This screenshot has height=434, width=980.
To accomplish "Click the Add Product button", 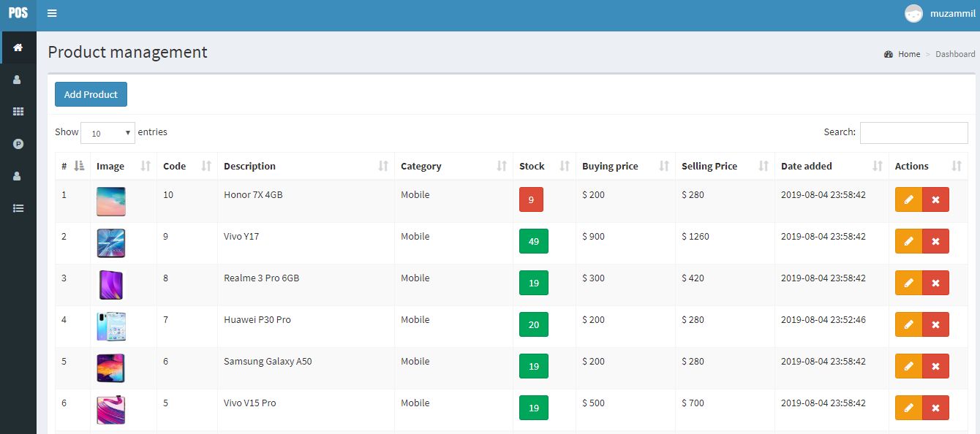I will (91, 94).
